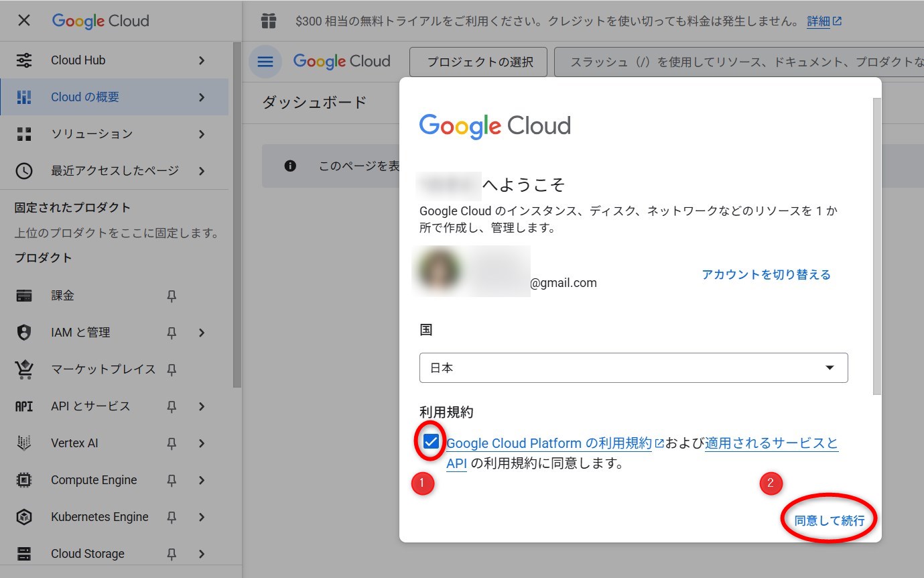Image resolution: width=924 pixels, height=578 pixels.
Task: Click the Marketplace cart icon
Action: [x=24, y=369]
